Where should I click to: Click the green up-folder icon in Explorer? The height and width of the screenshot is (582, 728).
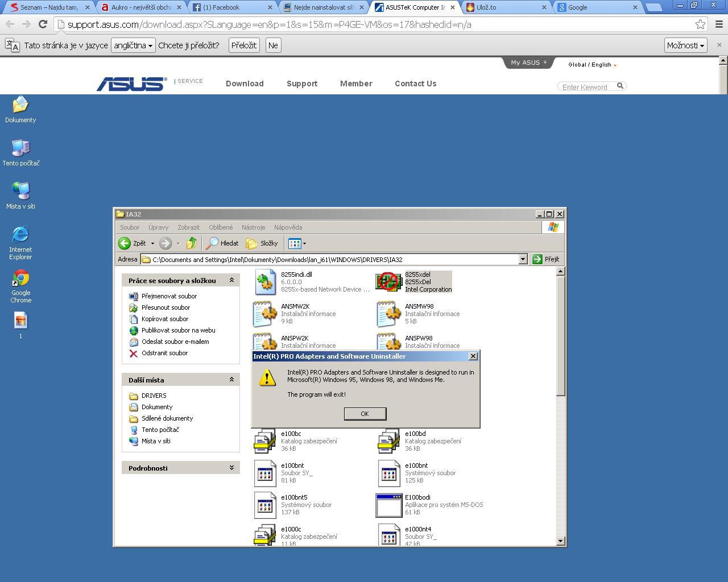(x=192, y=243)
